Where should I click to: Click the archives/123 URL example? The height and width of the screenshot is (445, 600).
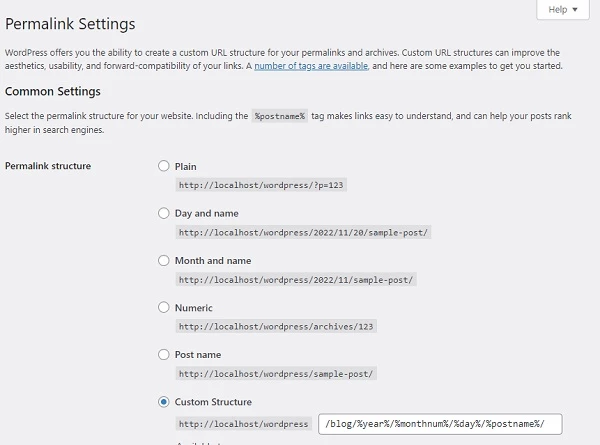tap(276, 326)
